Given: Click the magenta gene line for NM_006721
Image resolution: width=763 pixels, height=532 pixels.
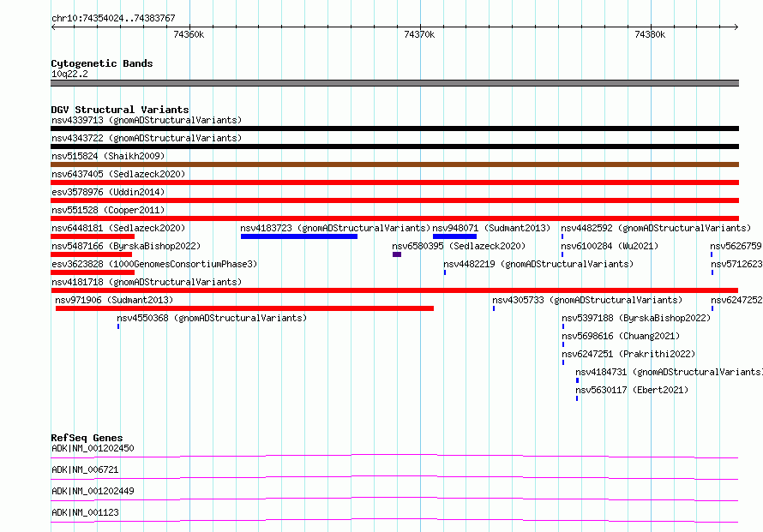Looking at the screenshot, I should 394,477.
